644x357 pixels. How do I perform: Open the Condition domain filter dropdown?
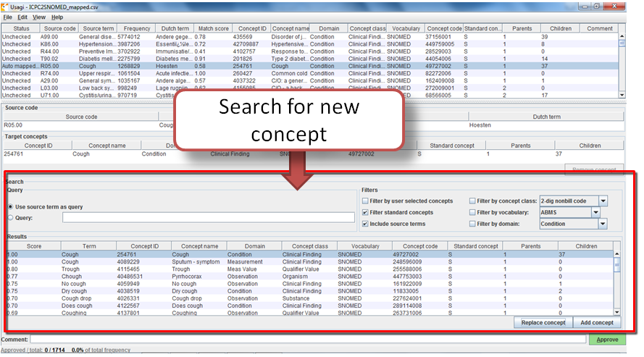(603, 224)
